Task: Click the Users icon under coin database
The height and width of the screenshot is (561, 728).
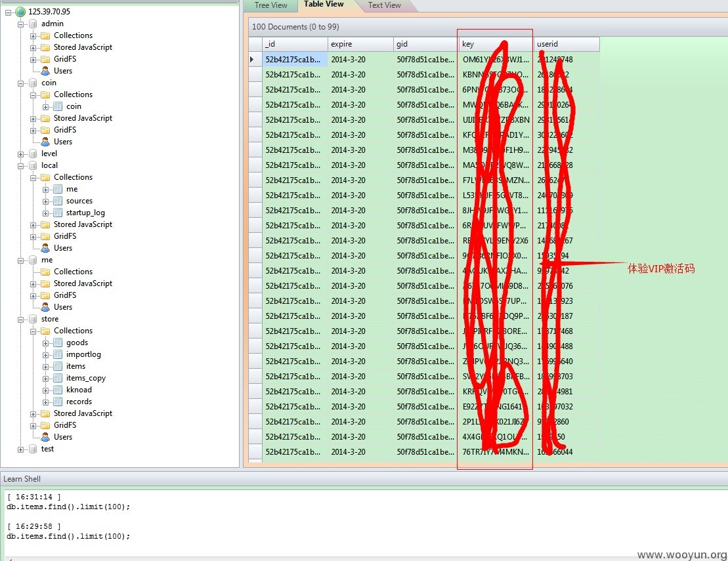Action: click(45, 142)
